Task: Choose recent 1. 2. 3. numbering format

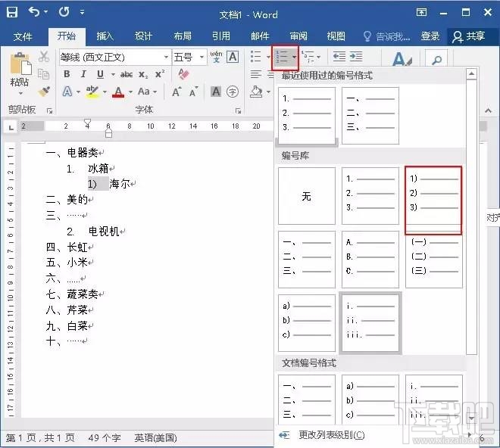Action: [307, 116]
